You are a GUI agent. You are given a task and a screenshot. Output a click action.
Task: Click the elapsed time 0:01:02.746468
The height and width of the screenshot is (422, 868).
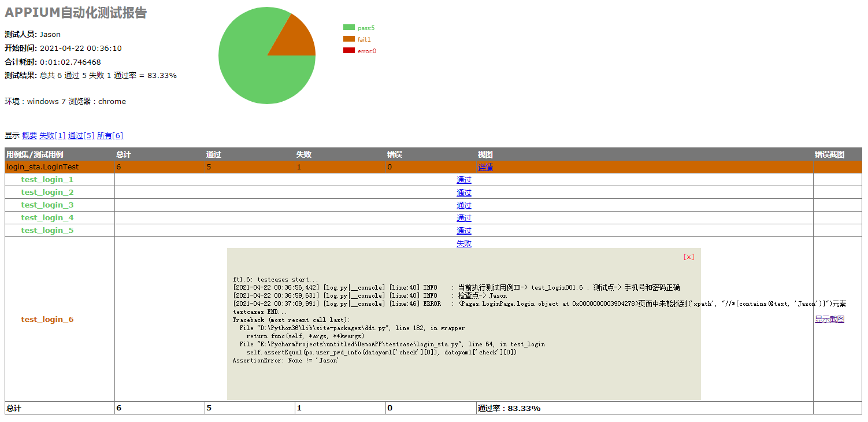[71, 62]
